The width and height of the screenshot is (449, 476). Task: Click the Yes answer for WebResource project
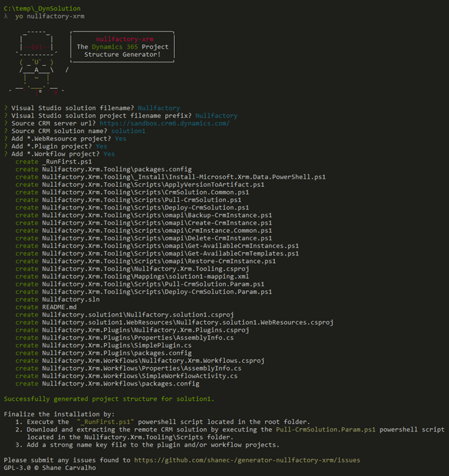pyautogui.click(x=121, y=138)
